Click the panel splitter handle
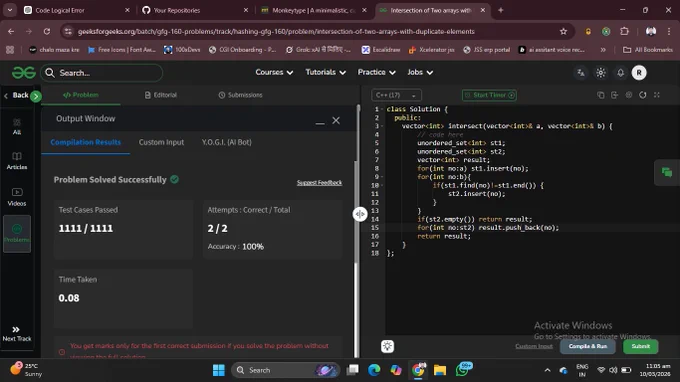680x382 pixels. click(360, 214)
